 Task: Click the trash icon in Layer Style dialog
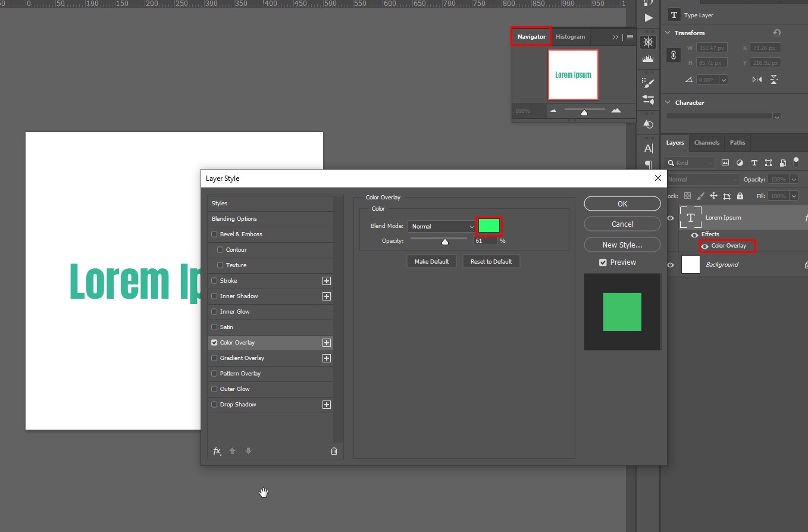(334, 451)
